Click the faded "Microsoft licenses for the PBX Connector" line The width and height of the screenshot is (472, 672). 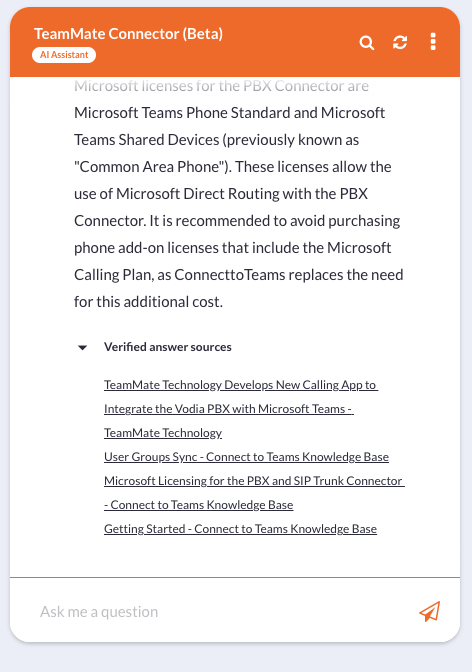pos(221,86)
